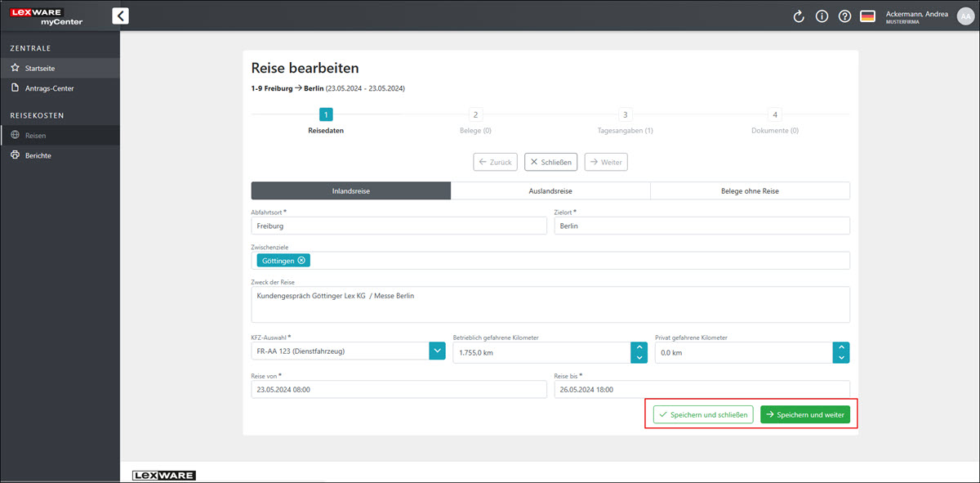The image size is (980, 483).
Task: Open step 3 Tagesangaben
Action: (x=625, y=115)
